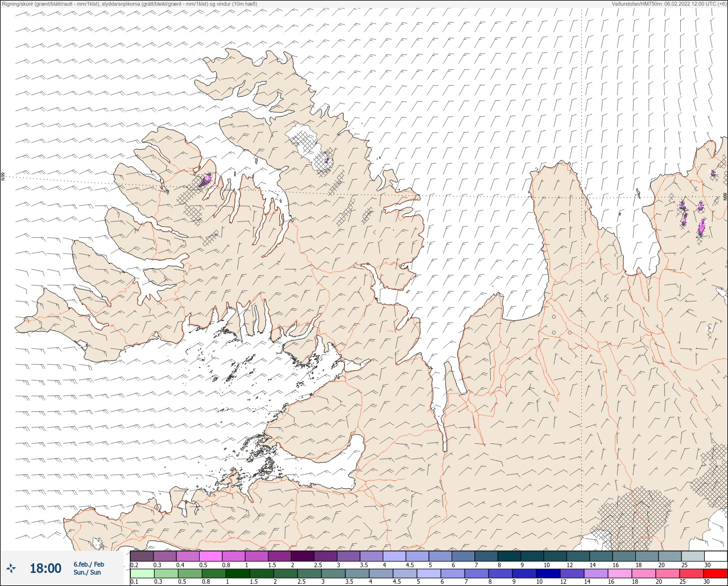Pick the white 30 swatch, upper legend
The image size is (728, 586).
(715, 556)
